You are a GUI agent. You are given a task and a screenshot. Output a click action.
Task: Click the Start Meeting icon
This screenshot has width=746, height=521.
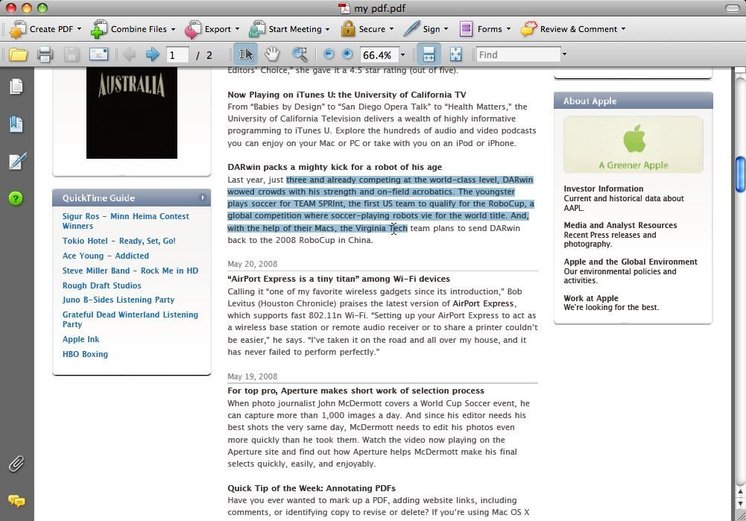click(257, 29)
